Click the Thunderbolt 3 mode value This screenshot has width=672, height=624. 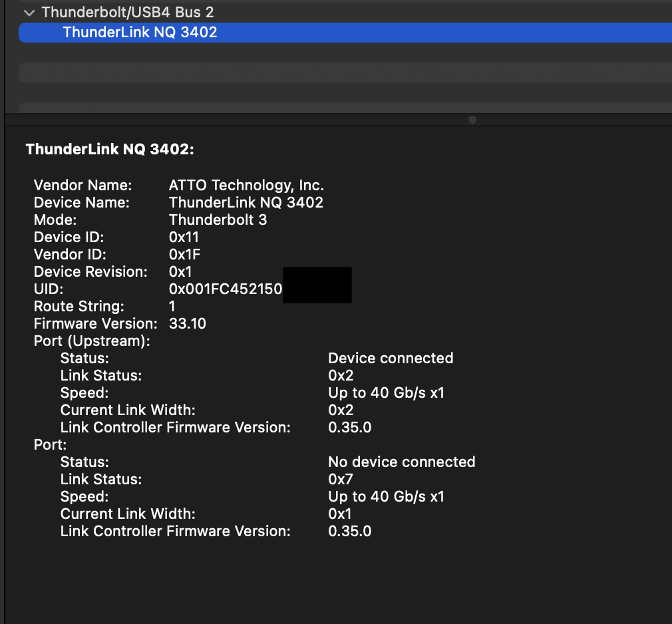[x=218, y=220]
